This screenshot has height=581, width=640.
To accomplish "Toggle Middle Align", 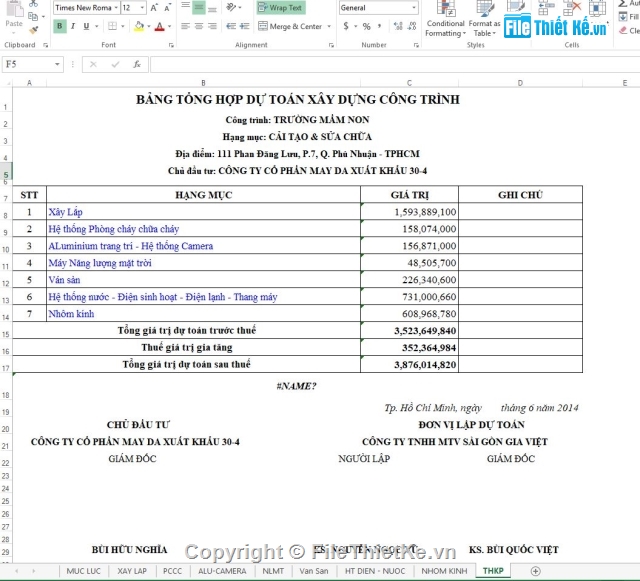I will pyautogui.click(x=199, y=7).
